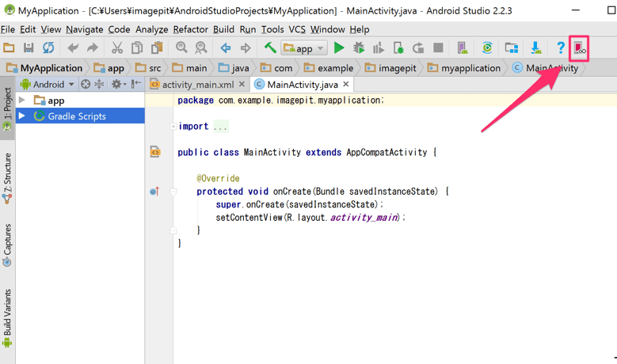The image size is (617, 364).
Task: Hide the project tool window
Action: [x=136, y=84]
